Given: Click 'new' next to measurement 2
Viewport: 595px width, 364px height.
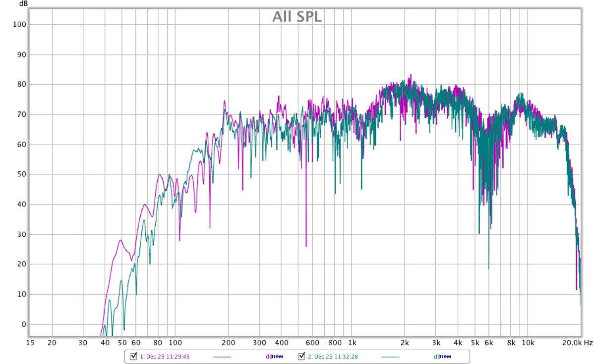Looking at the screenshot, I should [446, 357].
